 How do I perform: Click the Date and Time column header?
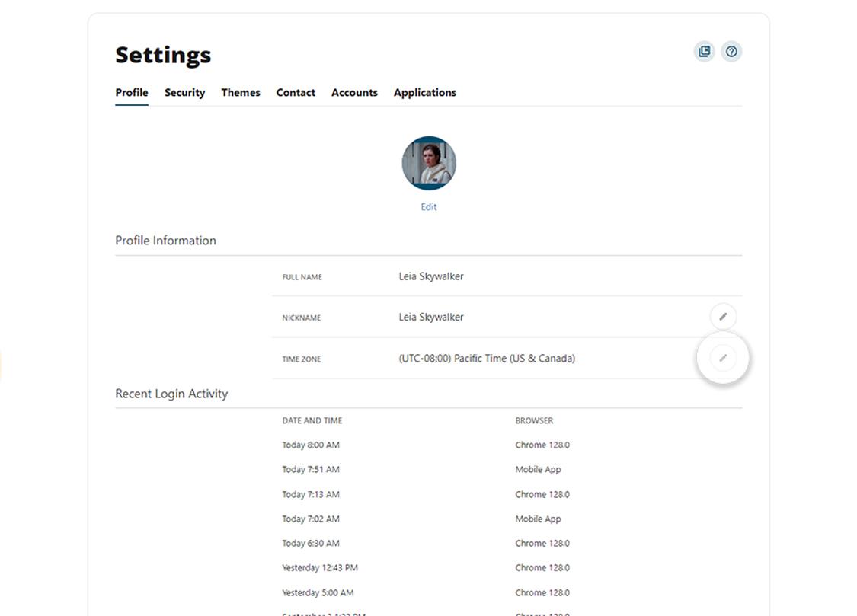point(312,420)
